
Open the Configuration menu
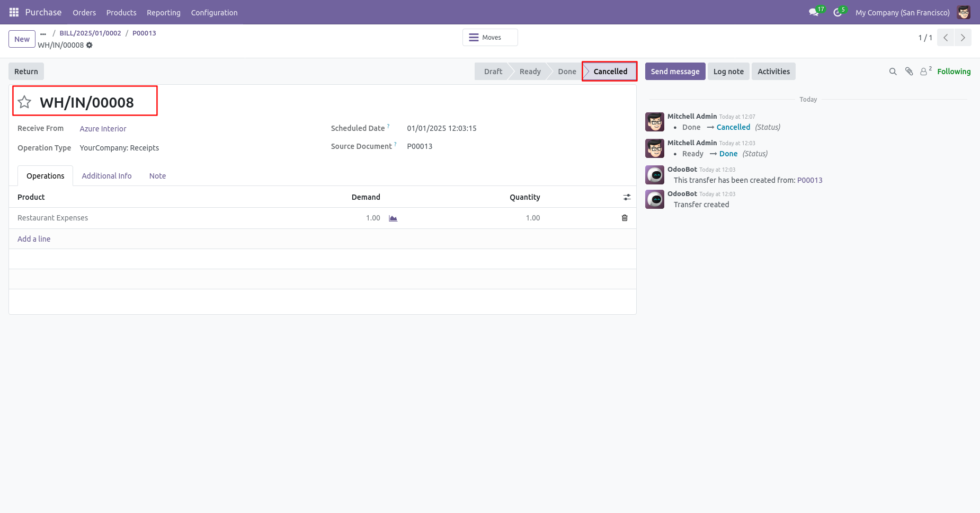214,13
